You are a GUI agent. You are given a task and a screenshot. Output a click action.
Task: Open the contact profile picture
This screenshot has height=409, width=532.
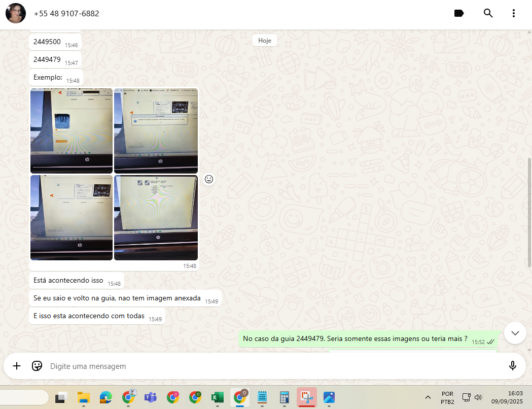[16, 13]
